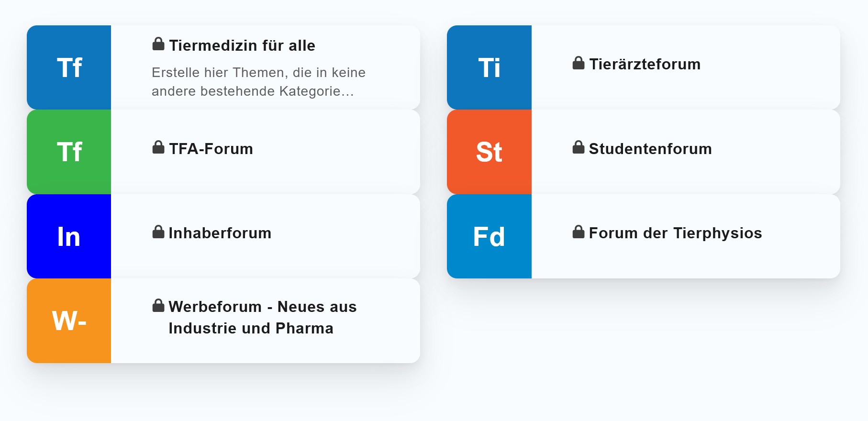Viewport: 868px width, 421px height.
Task: Open Werbeforum - Neues aus Industrie und Pharma
Action: (262, 317)
